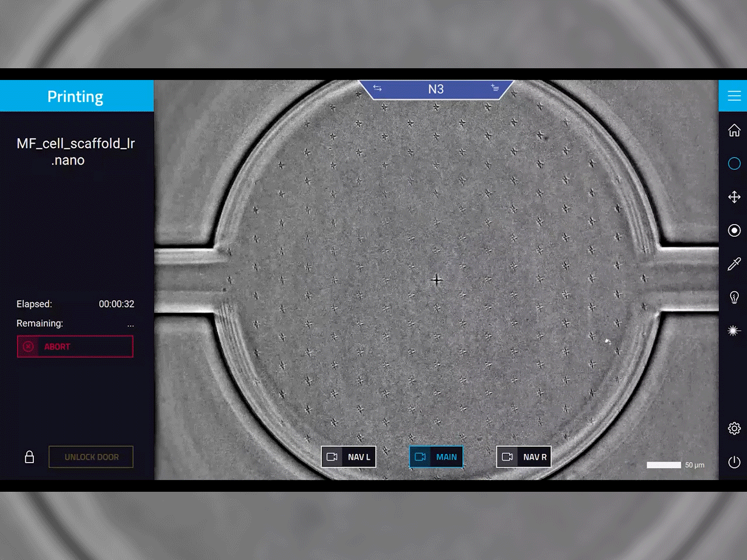Enable the NAV L camera view
The height and width of the screenshot is (560, 747).
348,457
